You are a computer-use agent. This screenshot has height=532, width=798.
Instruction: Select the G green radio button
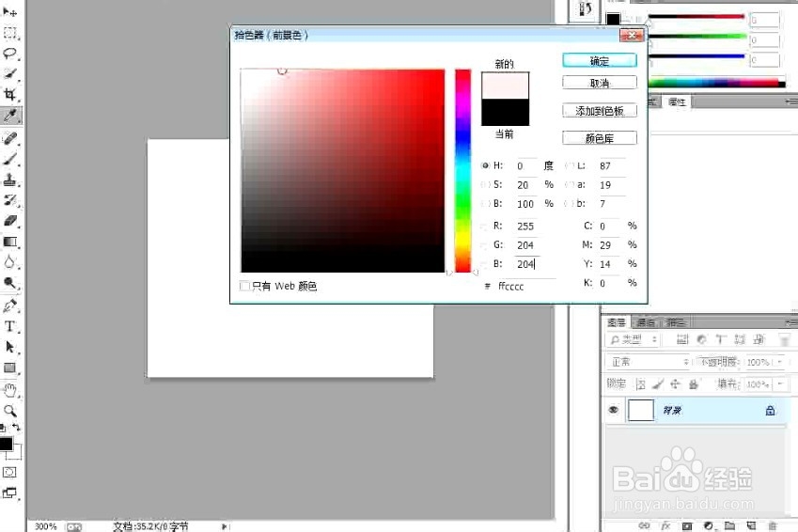pyautogui.click(x=485, y=245)
